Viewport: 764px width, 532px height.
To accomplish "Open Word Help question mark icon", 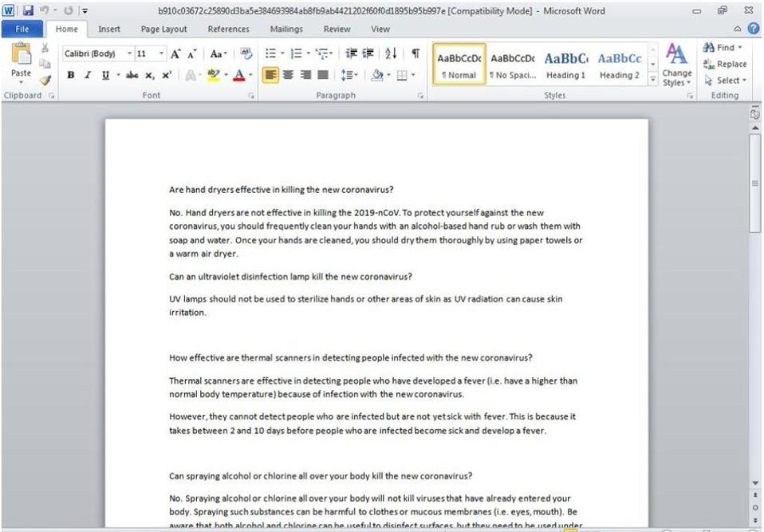I will tap(753, 29).
